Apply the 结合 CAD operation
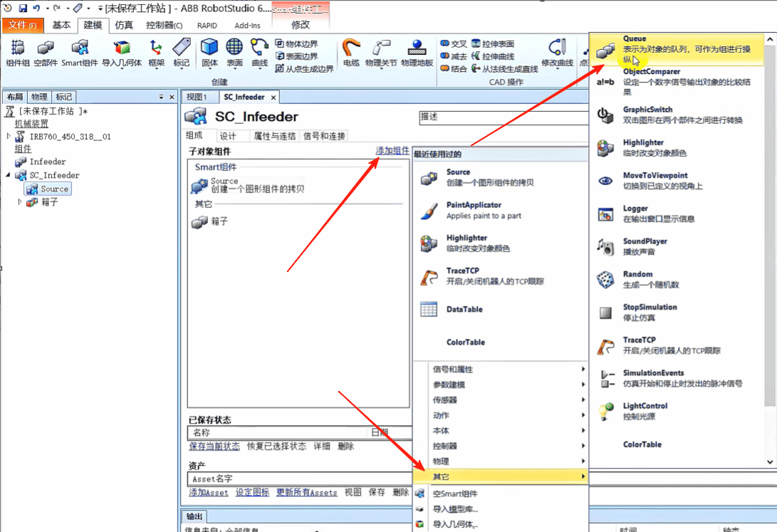Image resolution: width=777 pixels, height=532 pixels. (454, 68)
